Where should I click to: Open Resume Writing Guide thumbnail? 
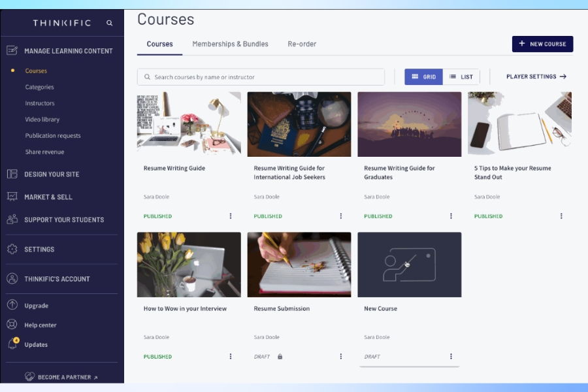pyautogui.click(x=189, y=124)
